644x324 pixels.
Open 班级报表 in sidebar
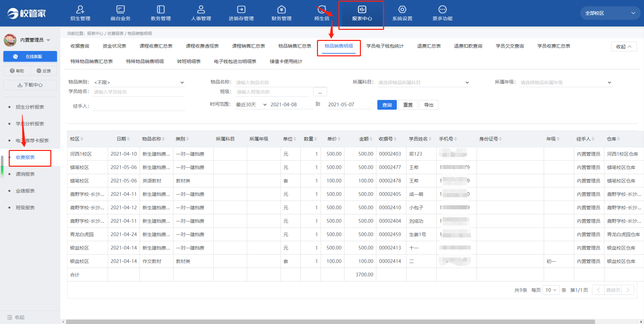pos(25,208)
